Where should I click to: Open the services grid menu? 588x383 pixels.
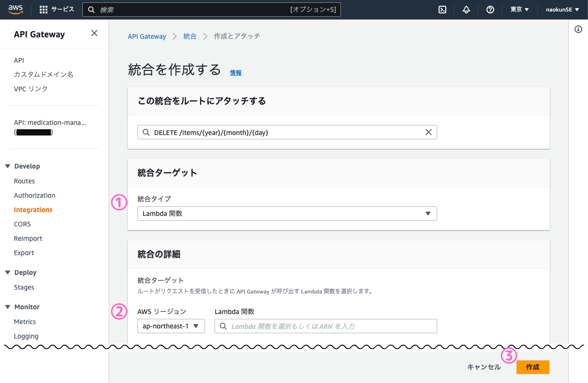(44, 10)
